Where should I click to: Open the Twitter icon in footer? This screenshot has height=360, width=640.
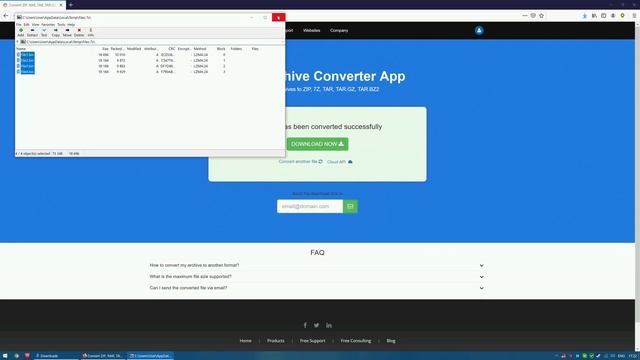[316, 325]
